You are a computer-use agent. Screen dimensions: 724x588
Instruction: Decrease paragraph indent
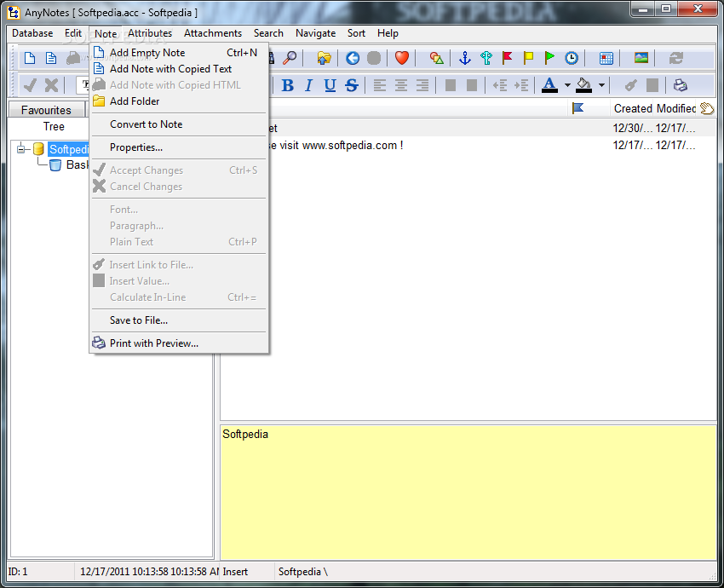500,85
